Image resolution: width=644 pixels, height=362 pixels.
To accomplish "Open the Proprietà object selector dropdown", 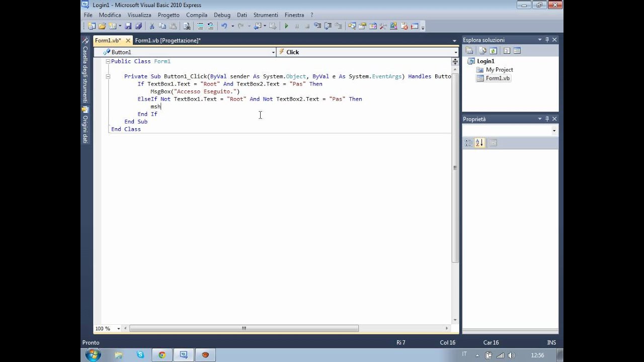I will [x=554, y=131].
